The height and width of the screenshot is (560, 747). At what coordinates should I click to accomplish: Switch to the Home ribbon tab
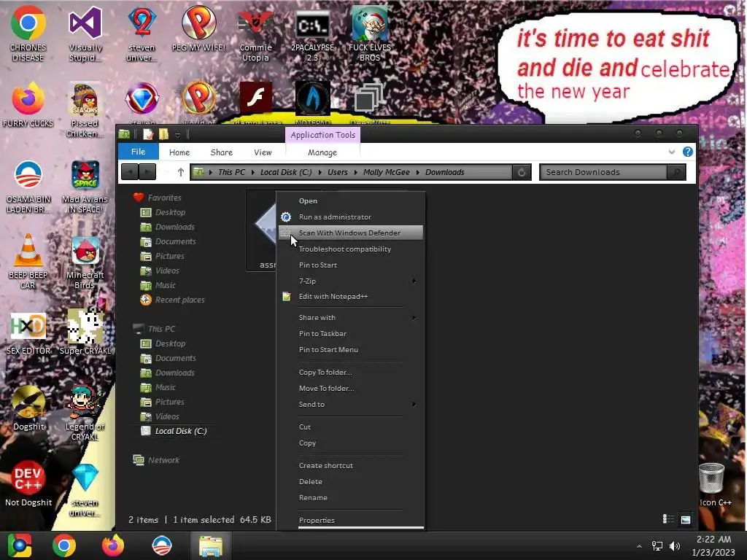point(179,152)
